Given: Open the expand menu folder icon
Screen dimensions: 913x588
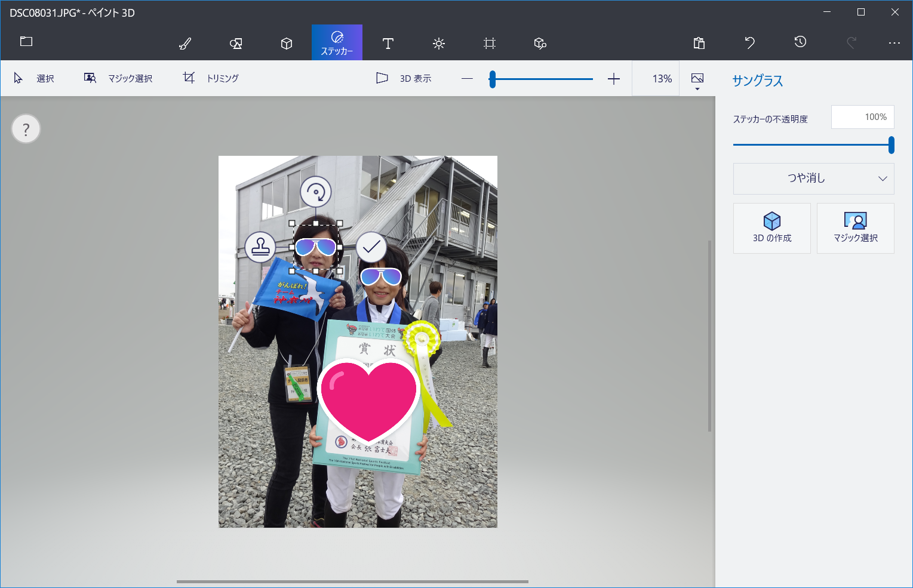Looking at the screenshot, I should tap(26, 42).
